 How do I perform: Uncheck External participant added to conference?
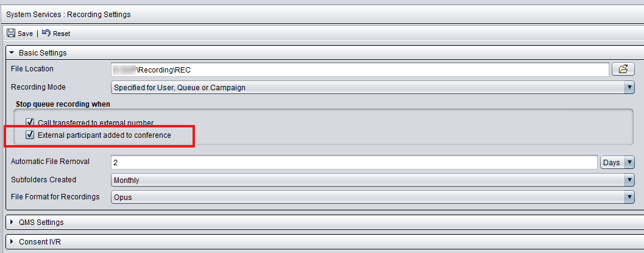pyautogui.click(x=30, y=135)
